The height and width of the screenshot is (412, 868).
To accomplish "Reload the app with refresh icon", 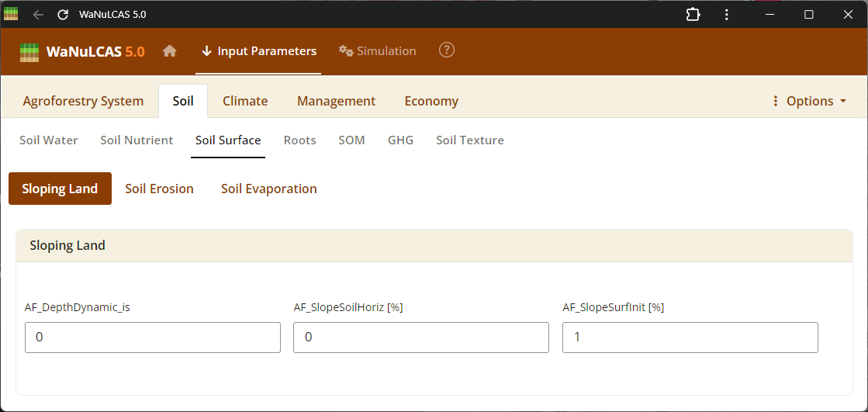I will [63, 15].
